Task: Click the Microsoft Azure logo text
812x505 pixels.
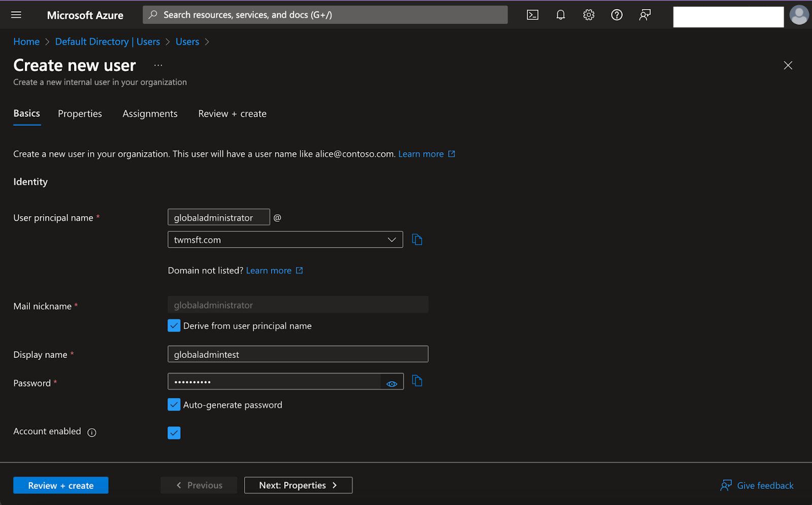Action: pyautogui.click(x=85, y=15)
